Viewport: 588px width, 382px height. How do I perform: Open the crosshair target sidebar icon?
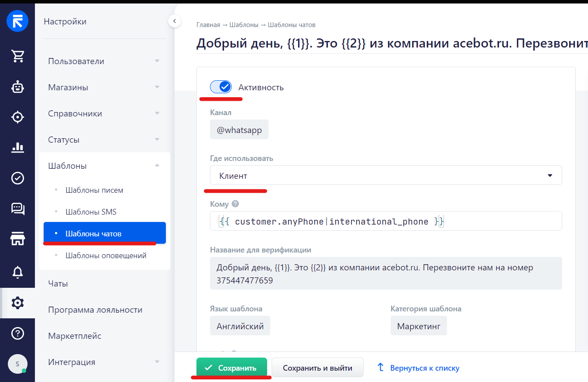pos(17,117)
